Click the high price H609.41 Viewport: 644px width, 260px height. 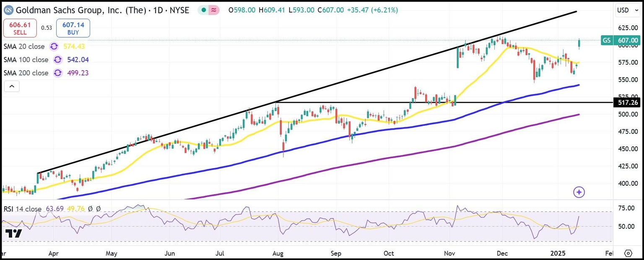273,10
